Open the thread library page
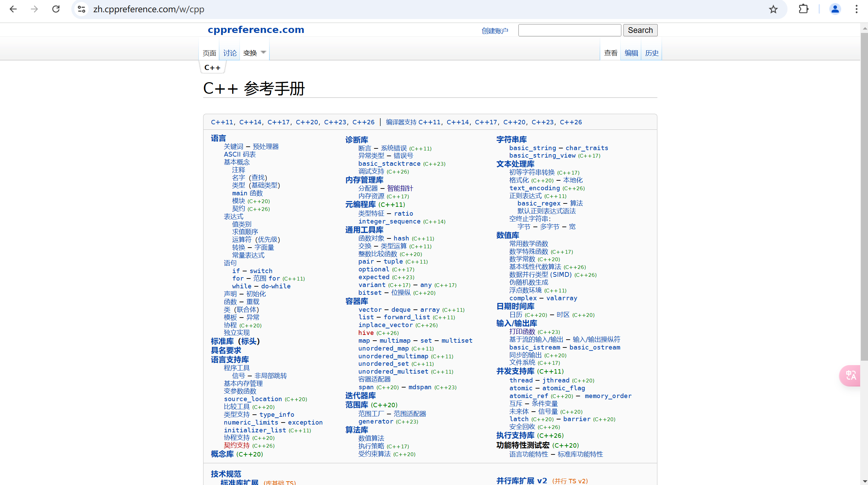868x485 pixels. coord(520,380)
